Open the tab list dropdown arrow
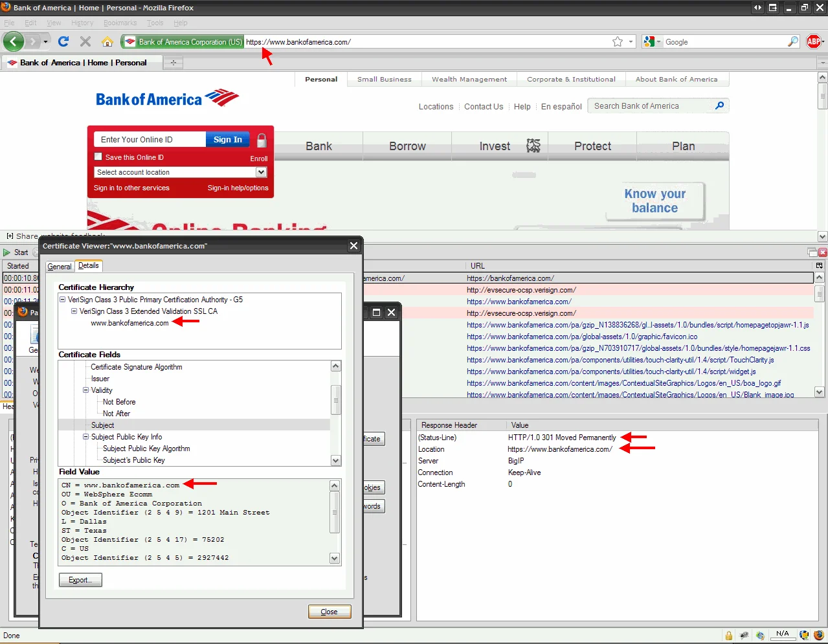Viewport: 828px width, 644px height. [x=822, y=63]
